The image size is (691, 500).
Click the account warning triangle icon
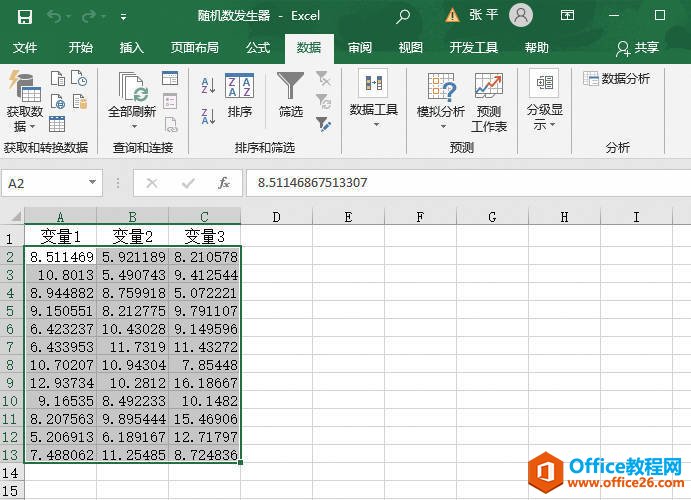[x=452, y=16]
